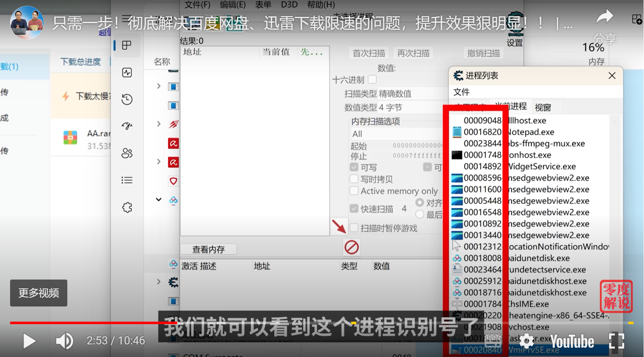Click the red shield process icon
This screenshot has height=357, width=644.
[x=173, y=181]
